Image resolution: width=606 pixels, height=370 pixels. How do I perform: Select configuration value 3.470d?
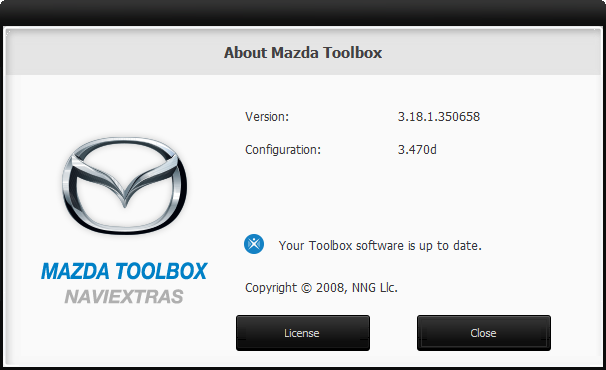(x=417, y=150)
